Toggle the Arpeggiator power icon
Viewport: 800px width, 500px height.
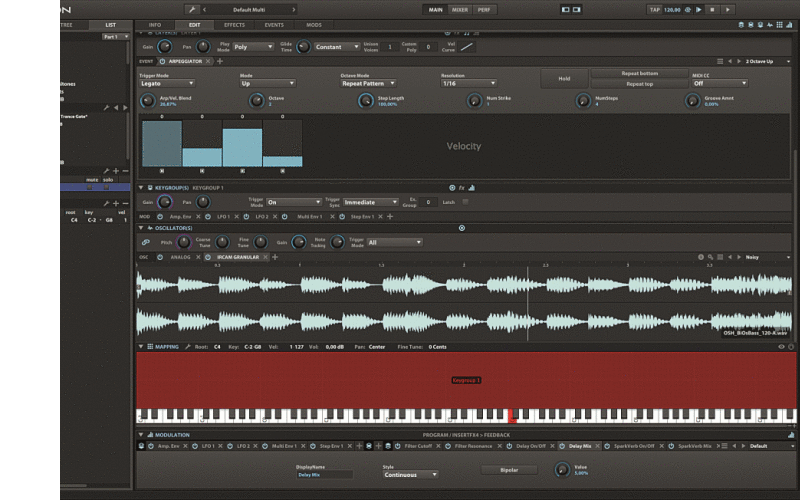tap(162, 61)
